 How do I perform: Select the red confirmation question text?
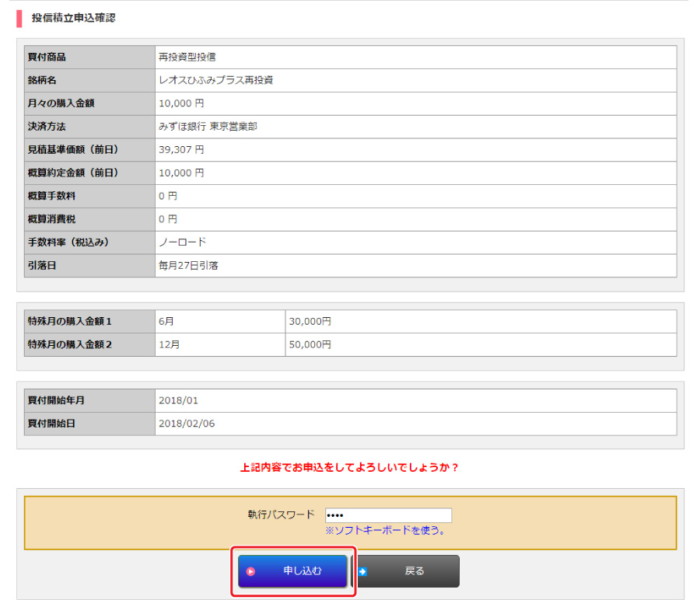tap(349, 468)
